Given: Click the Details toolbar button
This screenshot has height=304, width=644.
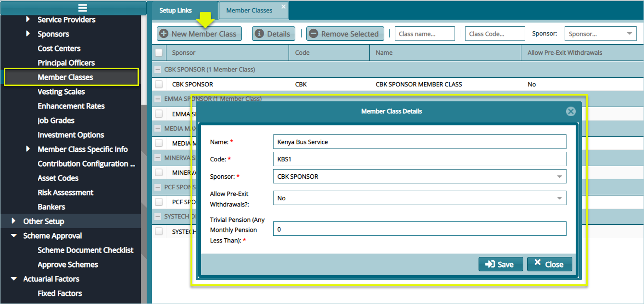Looking at the screenshot, I should coord(273,34).
